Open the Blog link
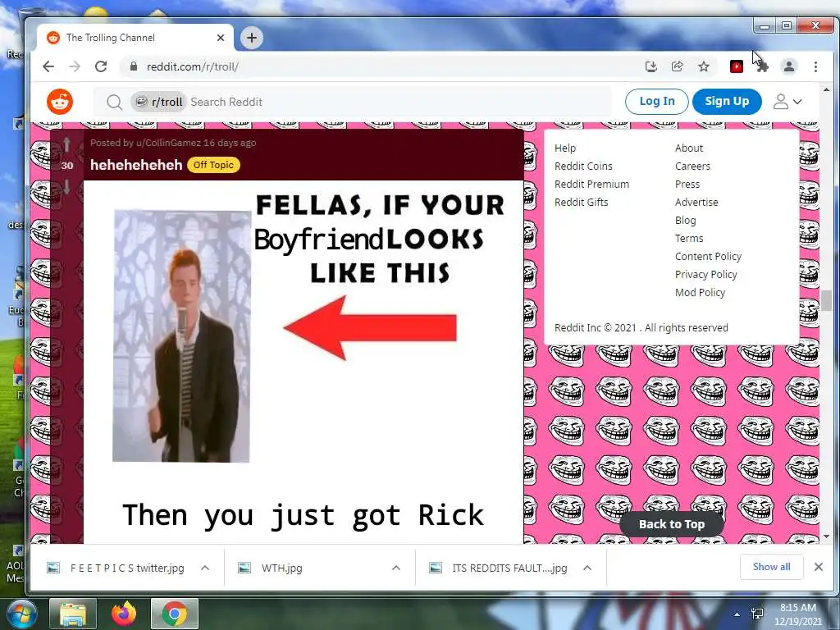840x630 pixels. 685,220
